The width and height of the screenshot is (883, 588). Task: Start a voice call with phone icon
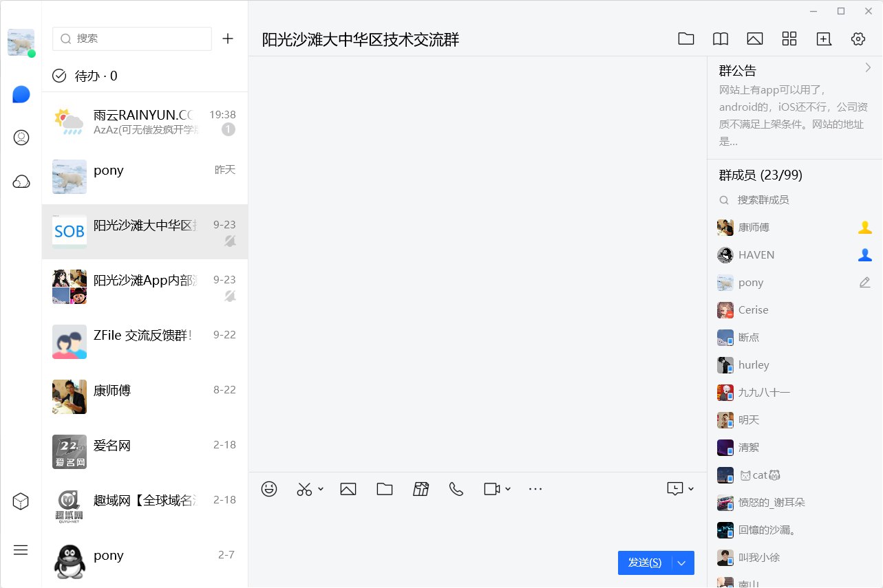pyautogui.click(x=456, y=489)
